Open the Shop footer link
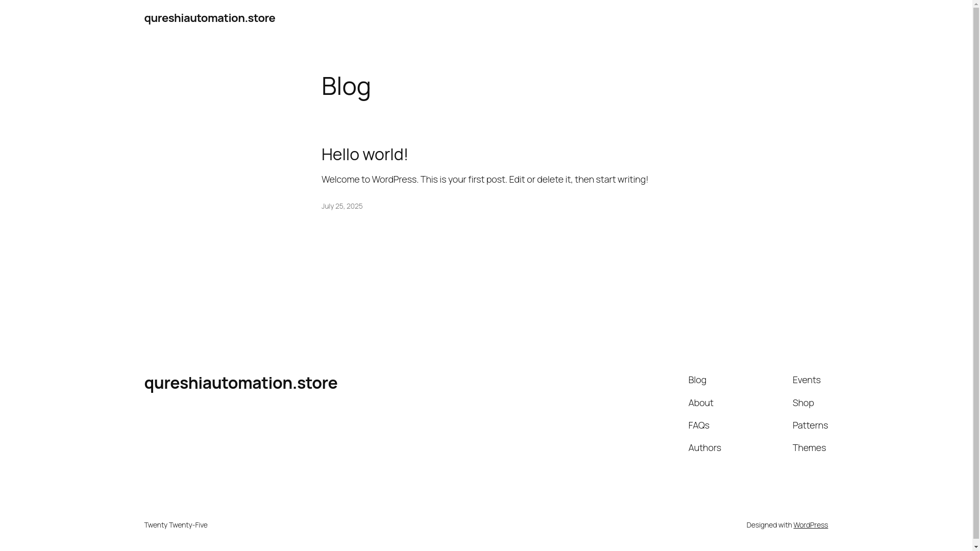This screenshot has height=551, width=980. coord(803,403)
